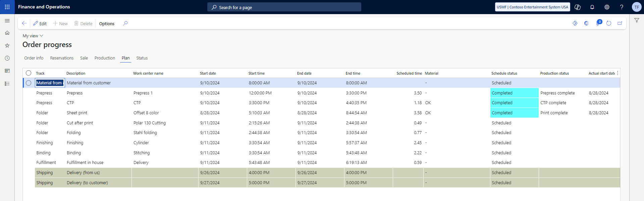Click the Track cell 'Material from'

[50, 83]
